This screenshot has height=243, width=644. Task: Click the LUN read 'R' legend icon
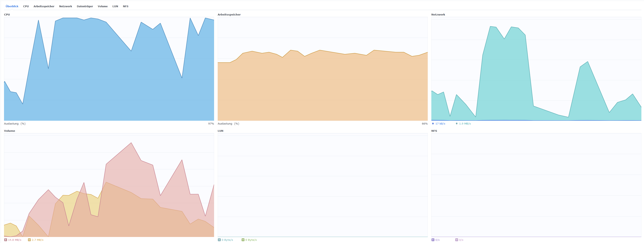[219, 240]
